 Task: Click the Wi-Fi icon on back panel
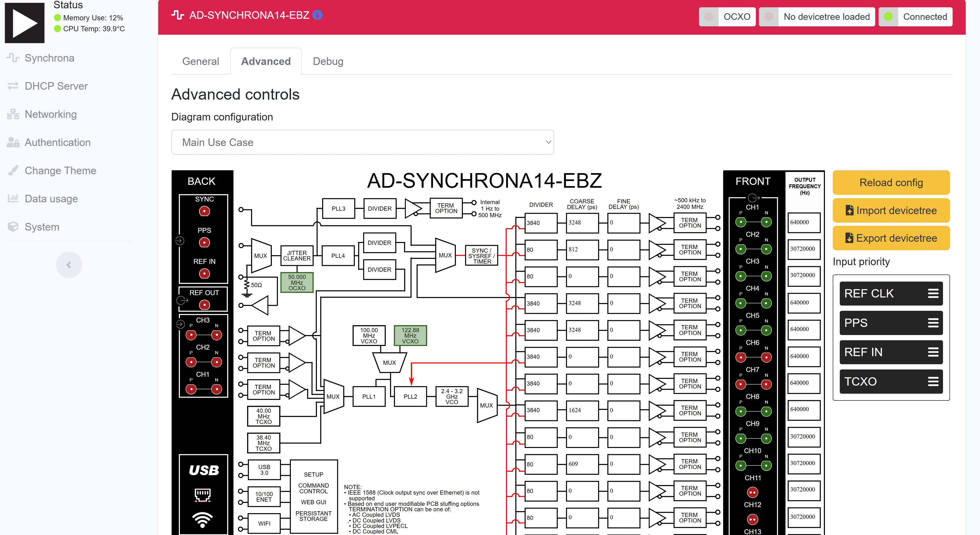pos(203,520)
